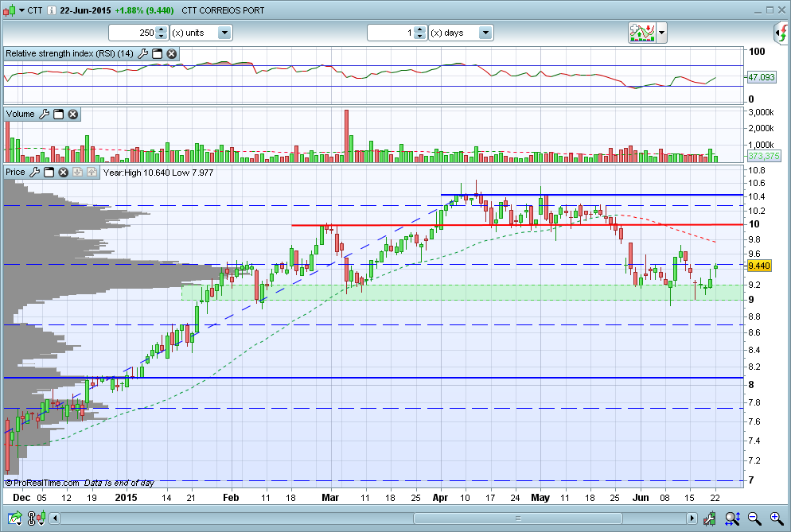Close the RSI indicator panel
The height and width of the screenshot is (532, 791).
[171, 54]
